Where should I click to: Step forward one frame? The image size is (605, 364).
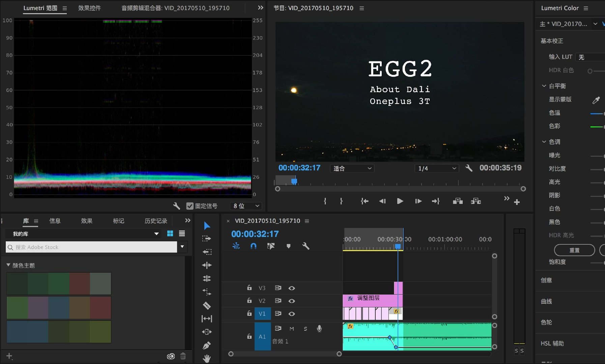pos(418,201)
